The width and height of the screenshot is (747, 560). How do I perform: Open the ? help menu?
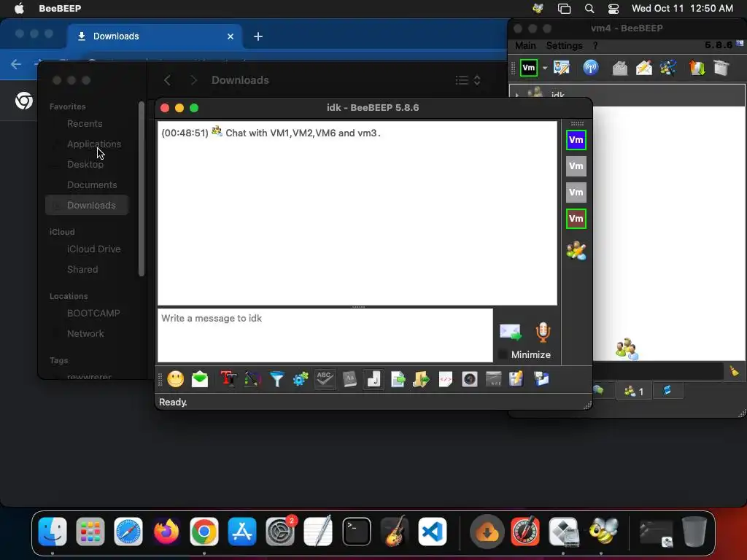point(595,45)
